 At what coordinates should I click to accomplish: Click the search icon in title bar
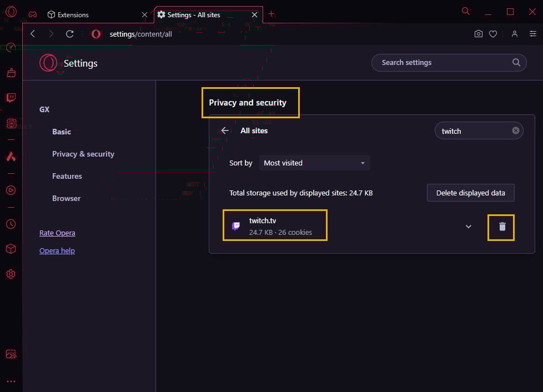(466, 12)
